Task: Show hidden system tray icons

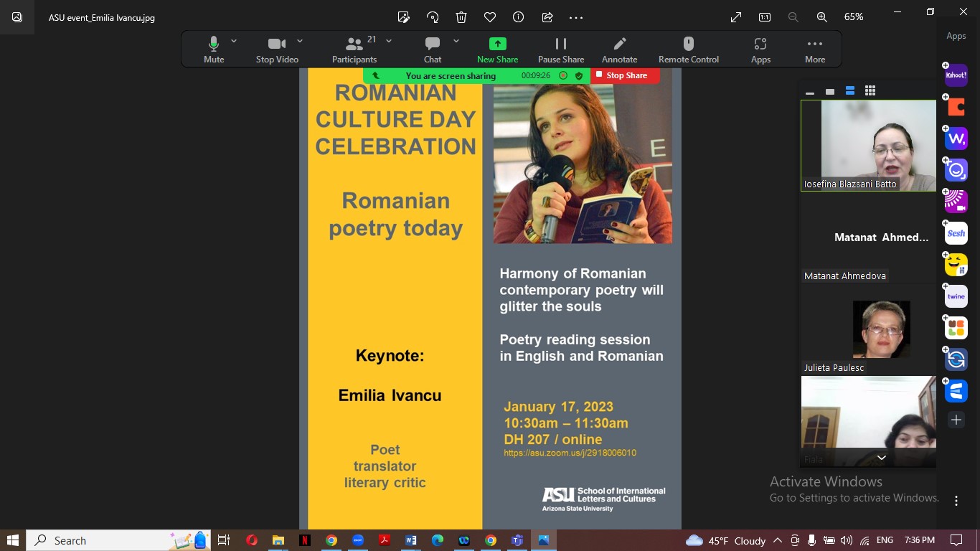Action: [x=778, y=540]
